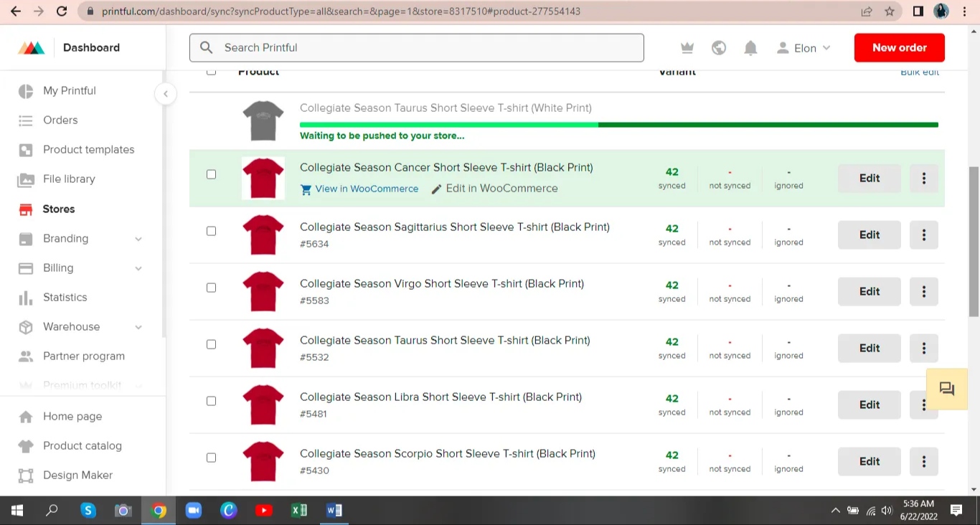The width and height of the screenshot is (980, 525).
Task: Go back with browser back arrow
Action: tap(16, 11)
